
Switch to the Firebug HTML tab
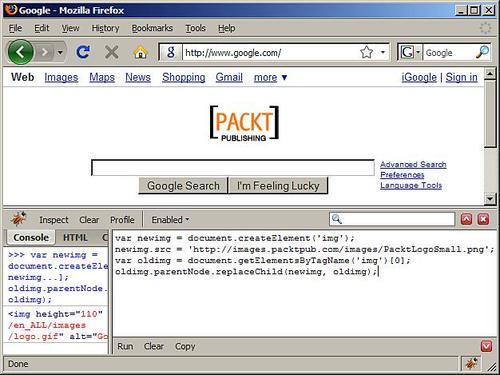[x=75, y=238]
